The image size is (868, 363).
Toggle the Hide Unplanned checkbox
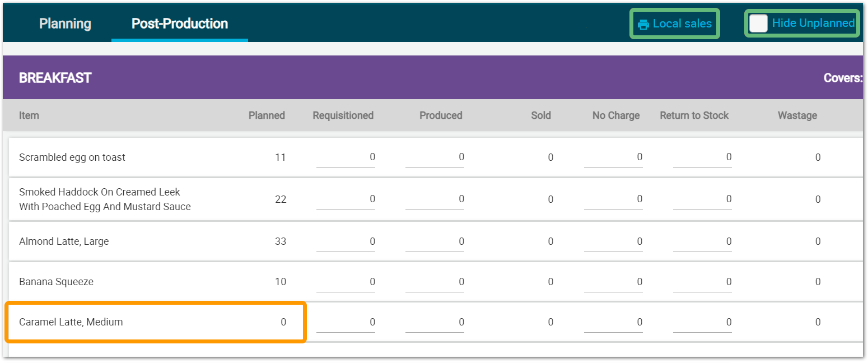point(758,24)
